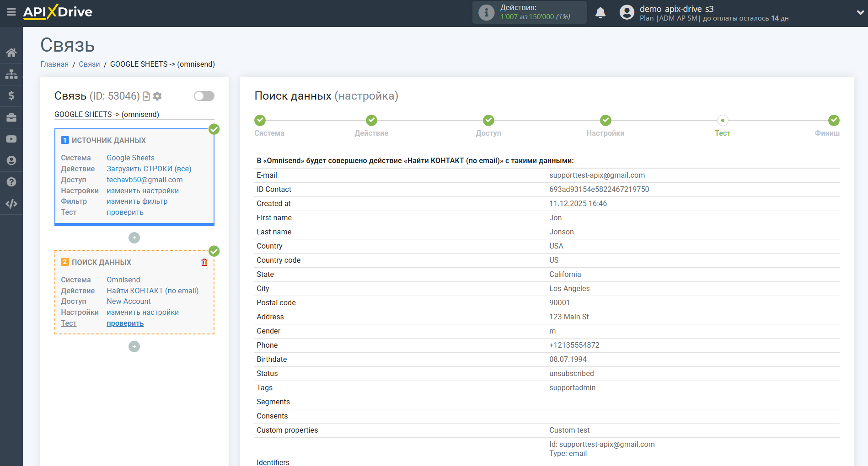Delete the data search block with the trash icon
This screenshot has height=466, width=868.
204,262
